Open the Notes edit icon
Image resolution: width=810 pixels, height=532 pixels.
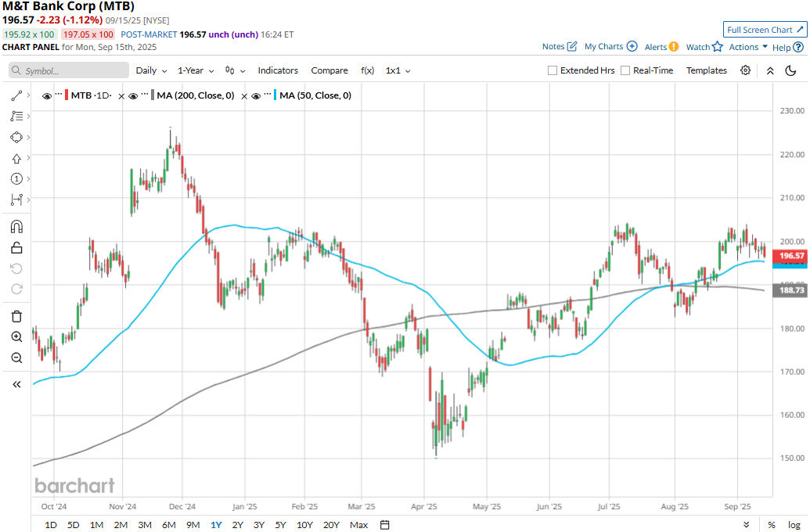click(x=572, y=46)
